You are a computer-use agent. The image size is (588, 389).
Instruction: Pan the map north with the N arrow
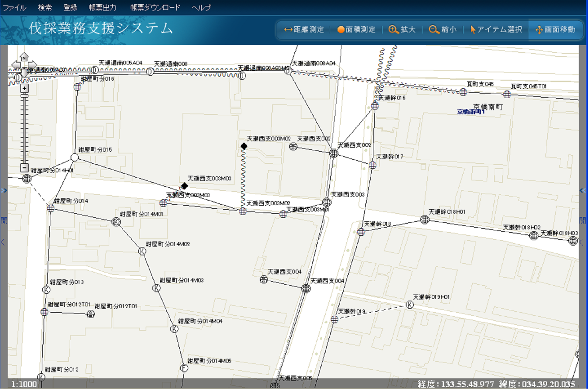pos(24,57)
